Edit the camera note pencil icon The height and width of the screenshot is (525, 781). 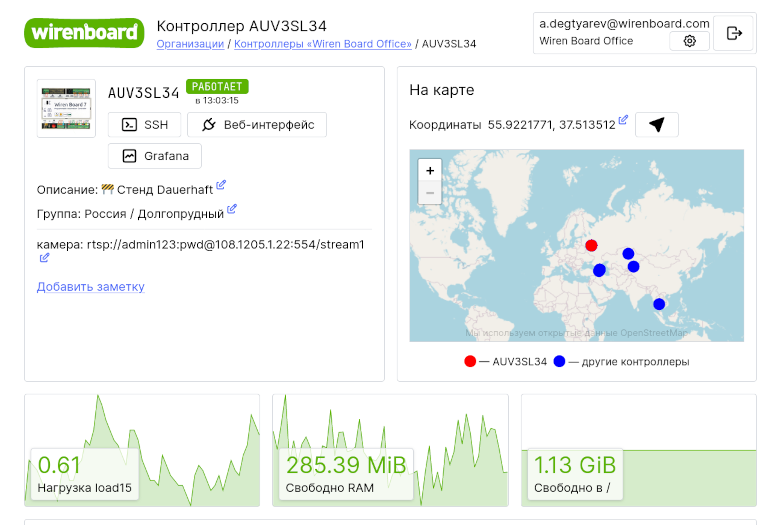point(44,258)
